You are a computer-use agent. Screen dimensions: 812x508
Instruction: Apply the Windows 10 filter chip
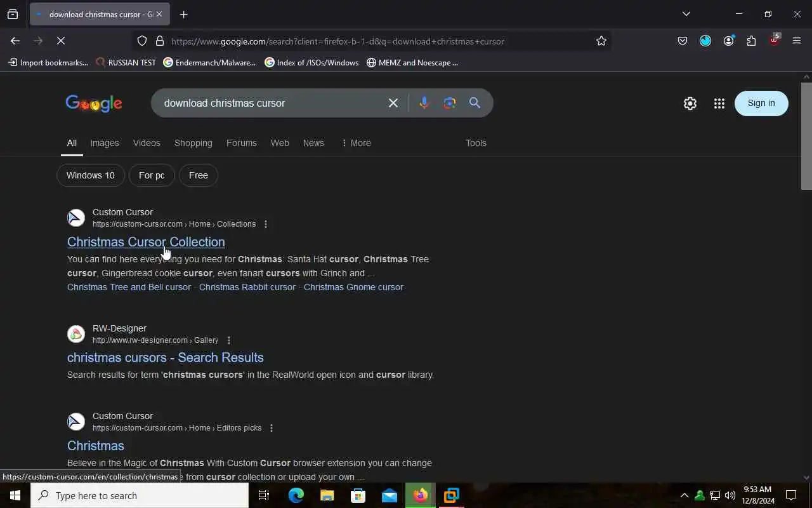[x=91, y=175]
